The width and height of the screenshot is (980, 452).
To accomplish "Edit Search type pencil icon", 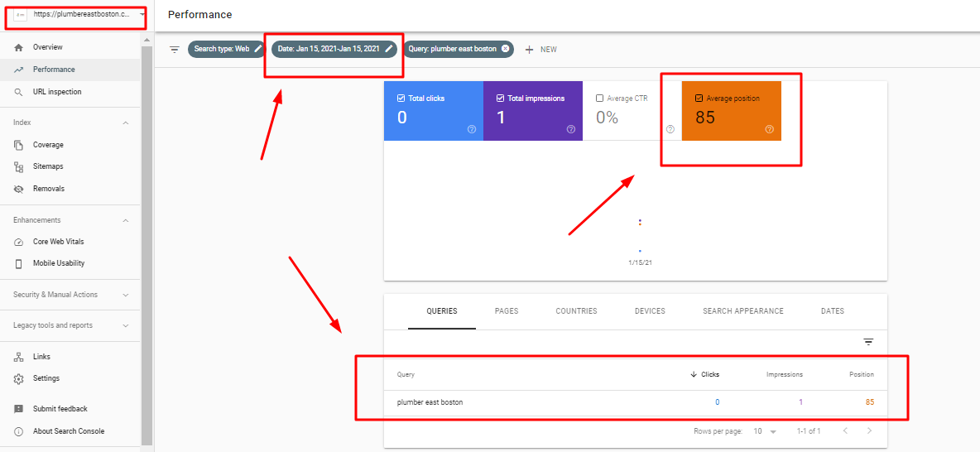I will coord(258,49).
